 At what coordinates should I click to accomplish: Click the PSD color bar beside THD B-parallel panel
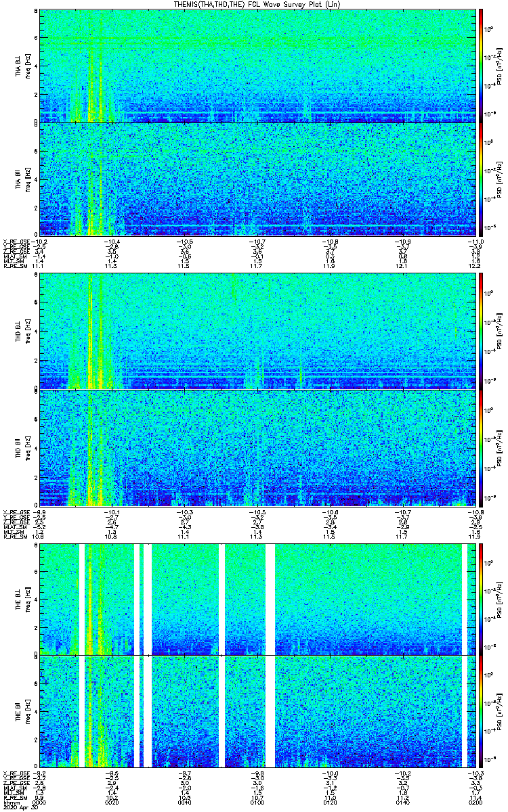pos(481,448)
